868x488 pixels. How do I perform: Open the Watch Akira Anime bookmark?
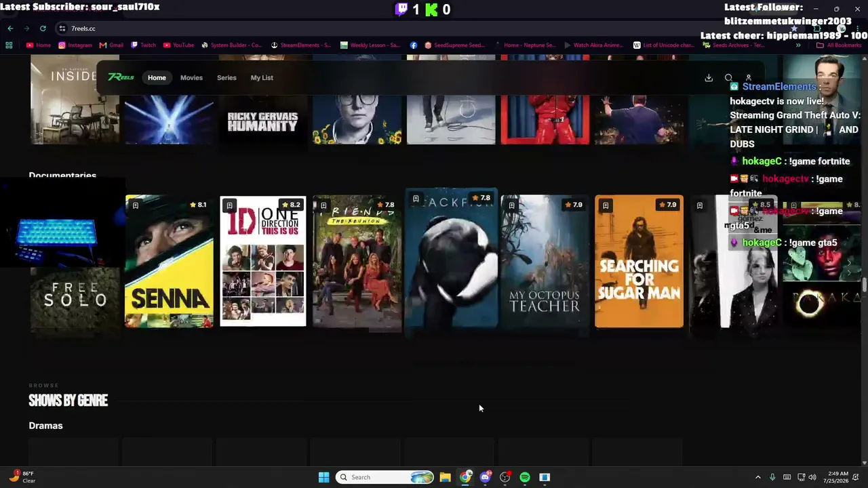pos(593,45)
